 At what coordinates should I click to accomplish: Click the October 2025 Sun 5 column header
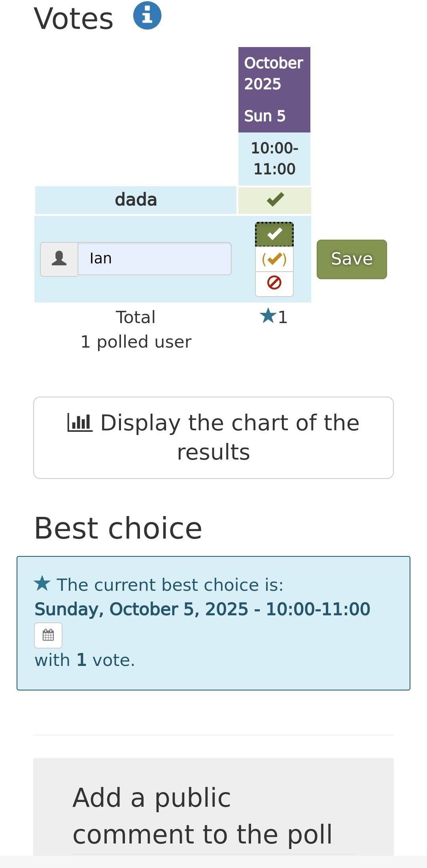click(x=274, y=89)
